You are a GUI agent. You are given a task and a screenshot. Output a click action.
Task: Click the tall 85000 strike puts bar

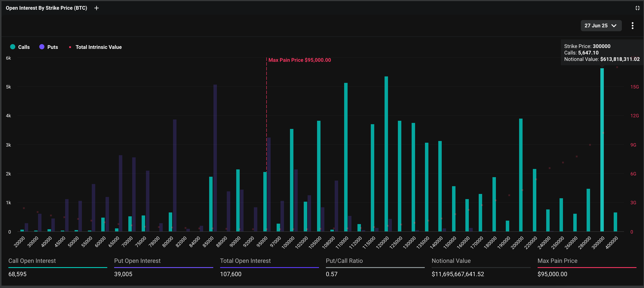[215, 158]
